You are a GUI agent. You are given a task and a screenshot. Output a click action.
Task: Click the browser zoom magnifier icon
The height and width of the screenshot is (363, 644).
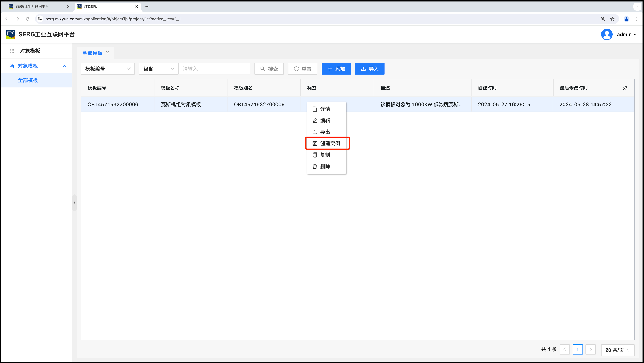coord(603,19)
